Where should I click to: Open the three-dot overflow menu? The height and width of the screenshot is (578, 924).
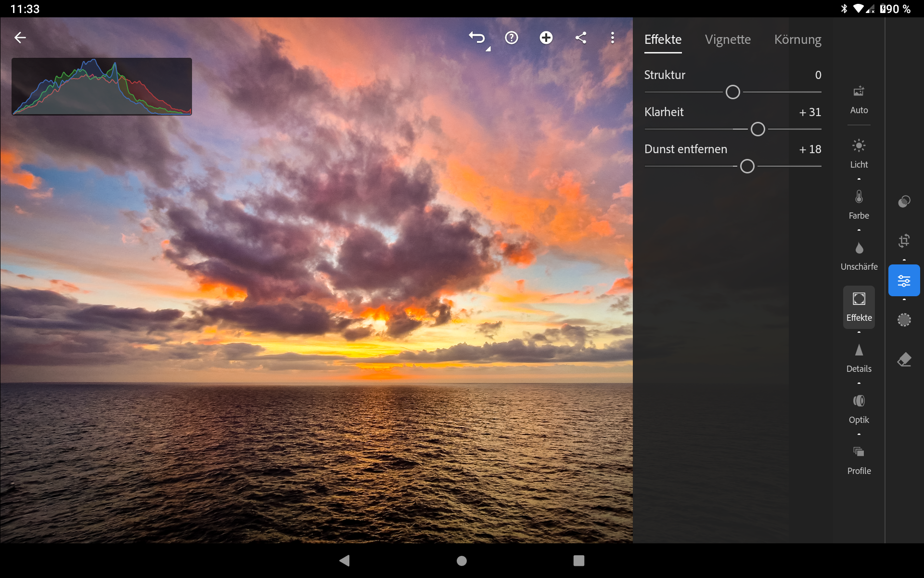612,38
